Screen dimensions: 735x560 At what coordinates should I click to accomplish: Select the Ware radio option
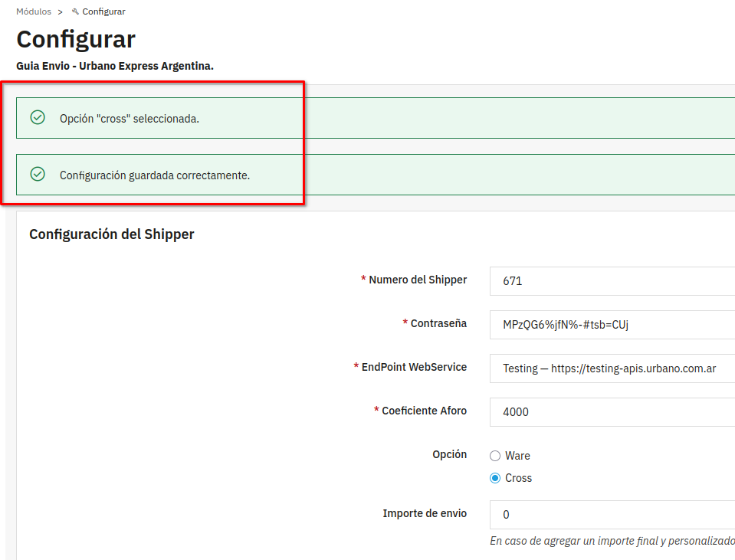(x=495, y=456)
